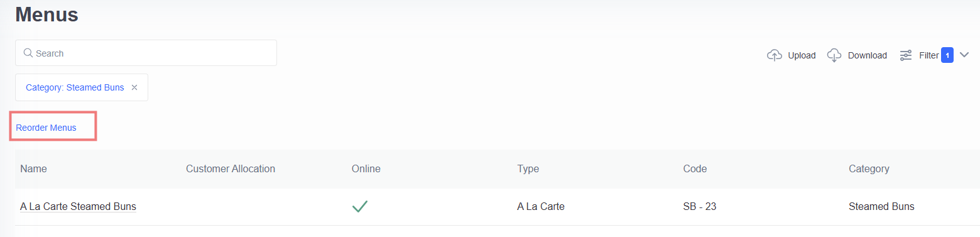The height and width of the screenshot is (237, 980).
Task: Sort by the Online column header
Action: coord(366,168)
